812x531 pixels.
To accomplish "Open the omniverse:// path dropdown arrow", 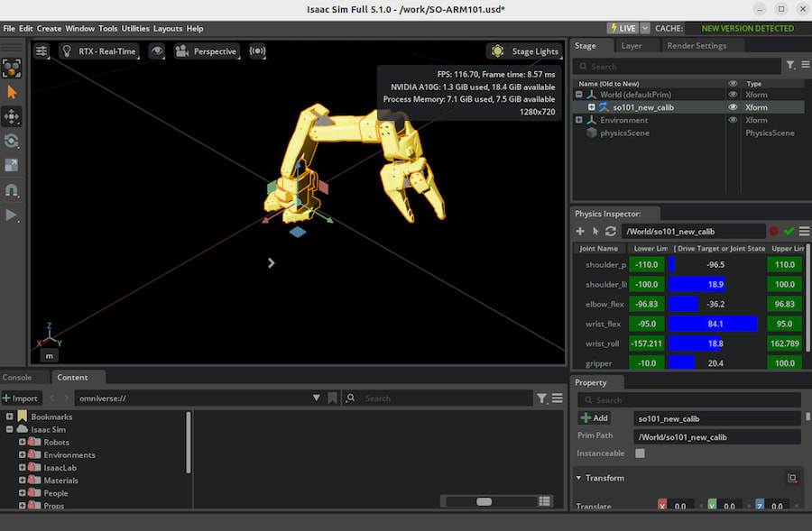I will tap(316, 398).
